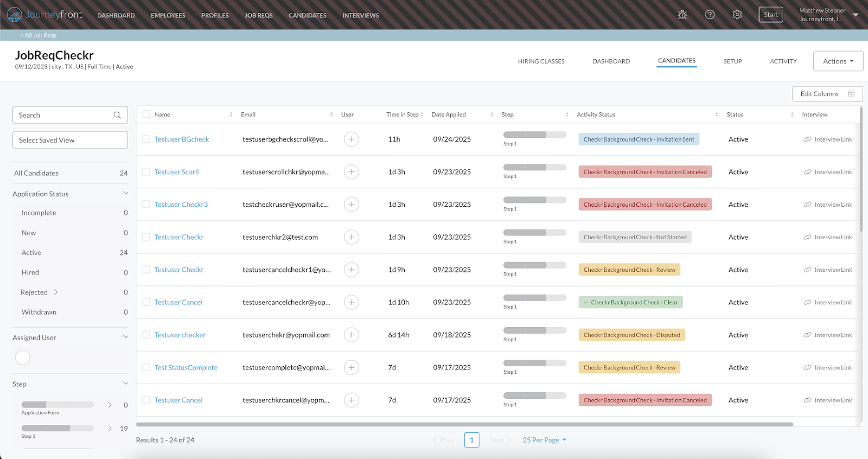This screenshot has width=868, height=459.
Task: Collapse the Assigned User section
Action: click(125, 337)
